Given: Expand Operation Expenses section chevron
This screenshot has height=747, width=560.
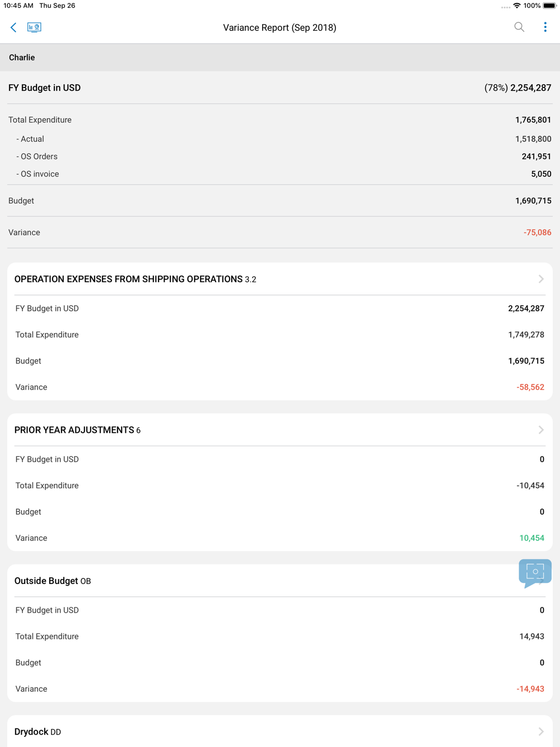Looking at the screenshot, I should coord(540,279).
